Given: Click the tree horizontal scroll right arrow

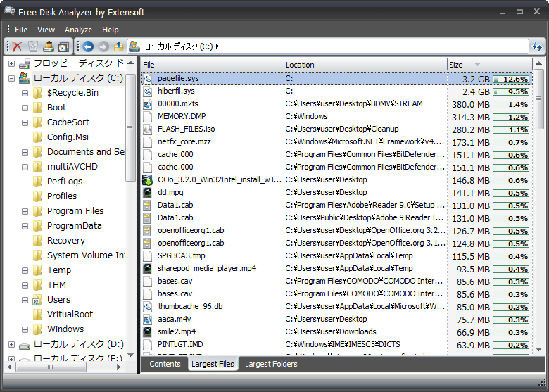Looking at the screenshot, I should pos(119,367).
